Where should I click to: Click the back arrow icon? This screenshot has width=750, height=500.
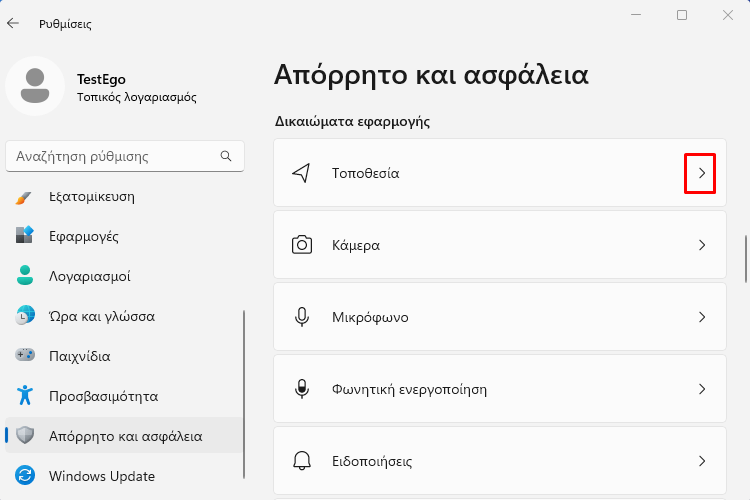point(13,23)
